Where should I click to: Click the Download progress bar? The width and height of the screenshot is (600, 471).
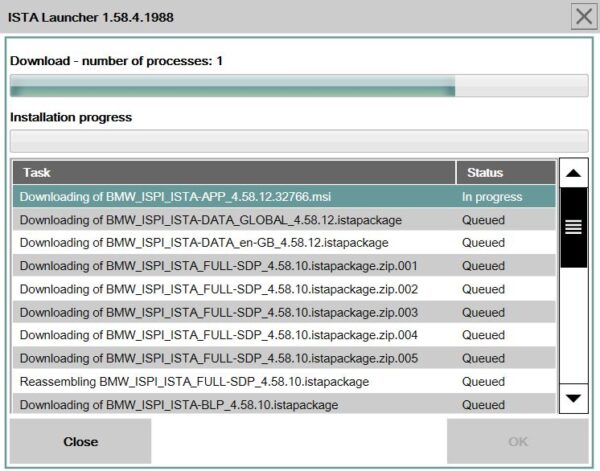pyautogui.click(x=299, y=86)
